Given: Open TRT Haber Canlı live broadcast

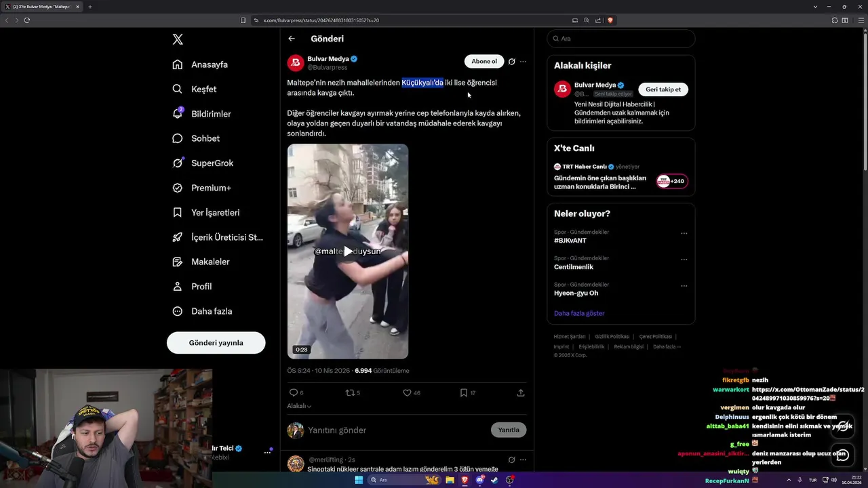Looking at the screenshot, I should click(621, 177).
